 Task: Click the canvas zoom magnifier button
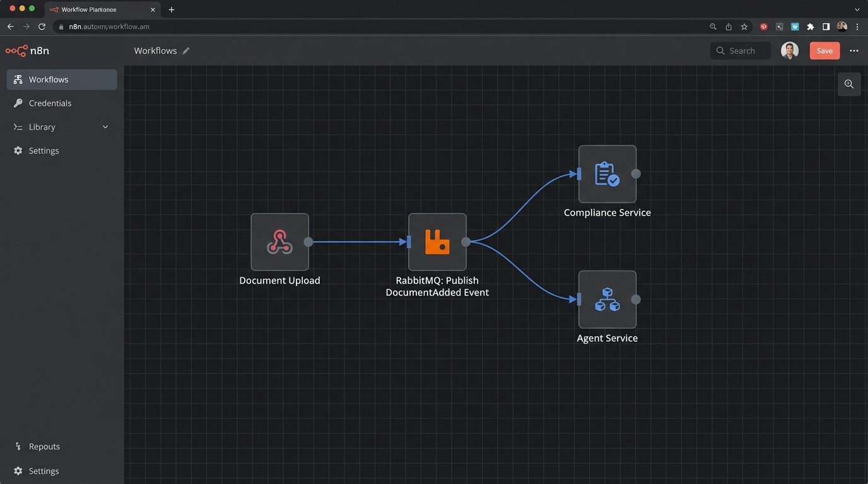click(x=849, y=84)
